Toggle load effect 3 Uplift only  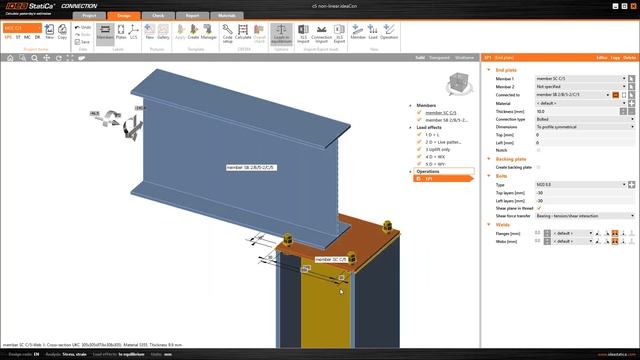coord(419,149)
